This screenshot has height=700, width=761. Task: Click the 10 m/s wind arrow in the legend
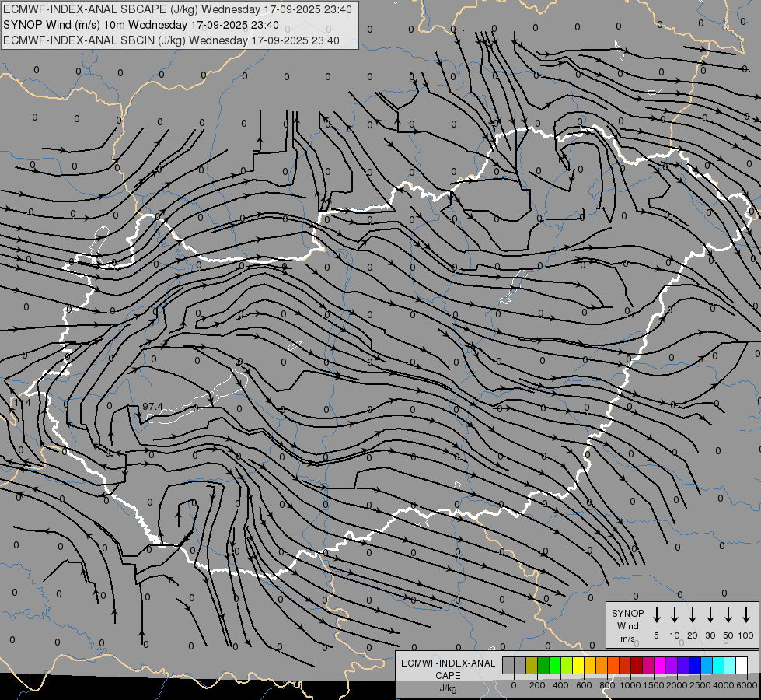674,615
